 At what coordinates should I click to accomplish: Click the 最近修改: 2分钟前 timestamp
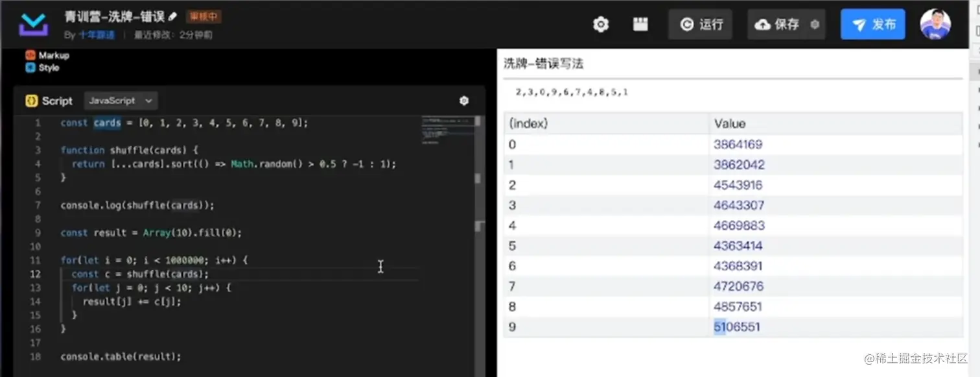pyautogui.click(x=173, y=35)
